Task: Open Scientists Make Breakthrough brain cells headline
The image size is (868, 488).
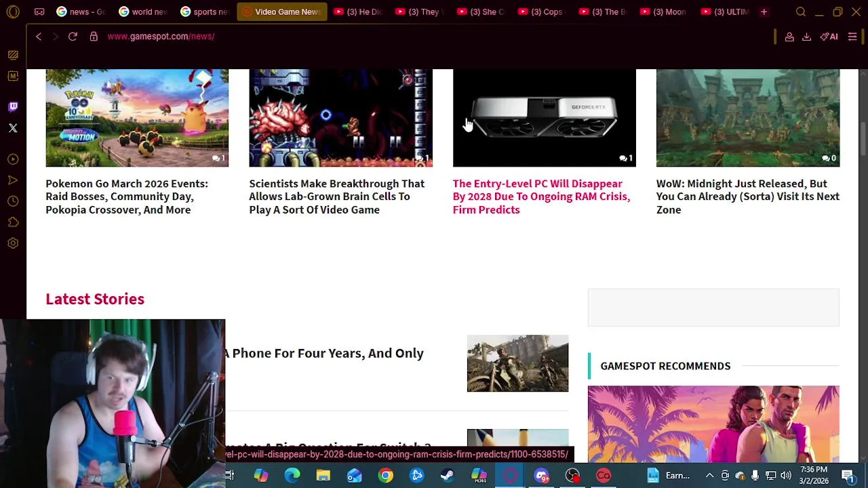Action: pyautogui.click(x=336, y=197)
